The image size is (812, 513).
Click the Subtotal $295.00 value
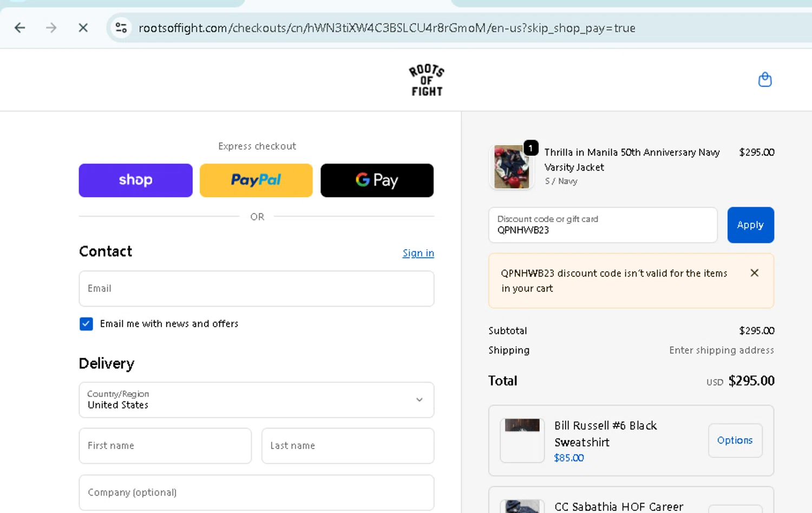(757, 330)
